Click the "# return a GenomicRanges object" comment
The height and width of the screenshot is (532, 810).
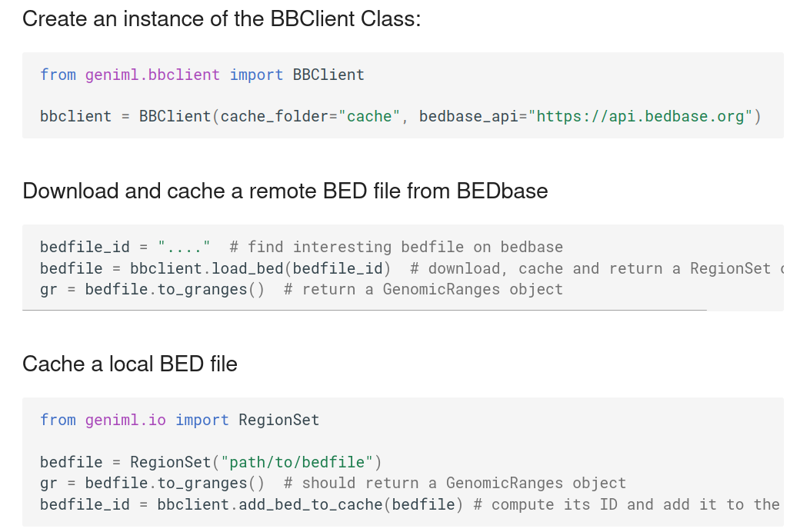pos(423,289)
